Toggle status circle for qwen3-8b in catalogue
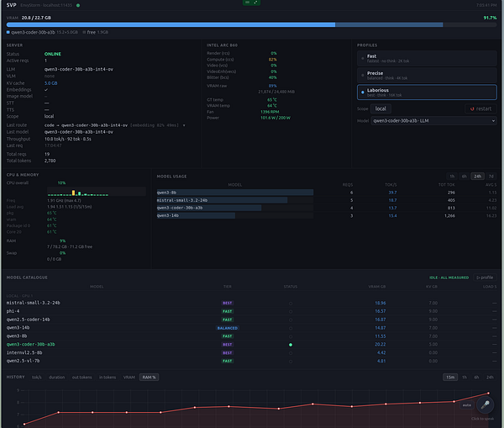This screenshot has height=428, width=504. coord(291,336)
